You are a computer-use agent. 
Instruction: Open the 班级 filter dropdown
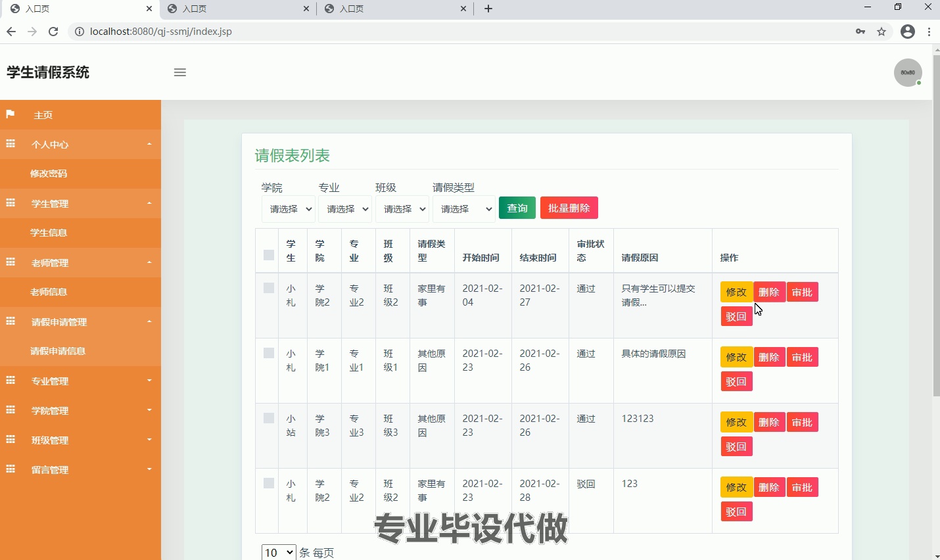pyautogui.click(x=402, y=209)
